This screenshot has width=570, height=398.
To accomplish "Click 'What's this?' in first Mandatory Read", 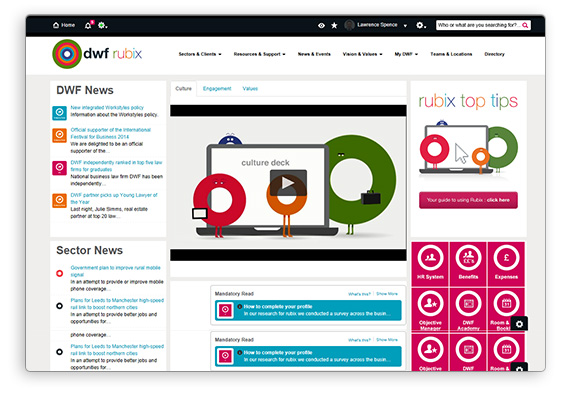I will (x=359, y=294).
